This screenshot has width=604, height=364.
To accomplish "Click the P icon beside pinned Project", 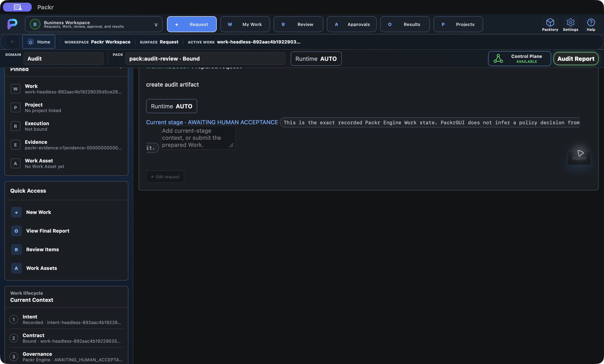I will tap(16, 107).
